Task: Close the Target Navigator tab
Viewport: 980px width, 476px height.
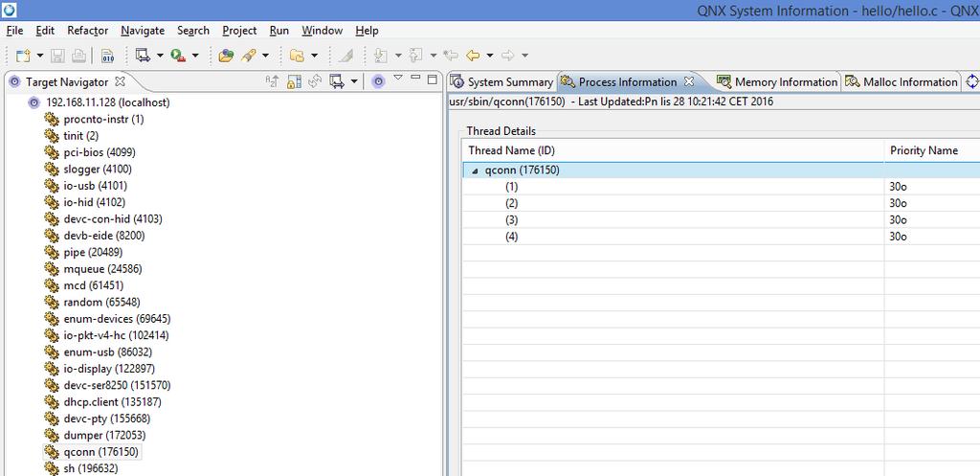Action: pyautogui.click(x=120, y=81)
